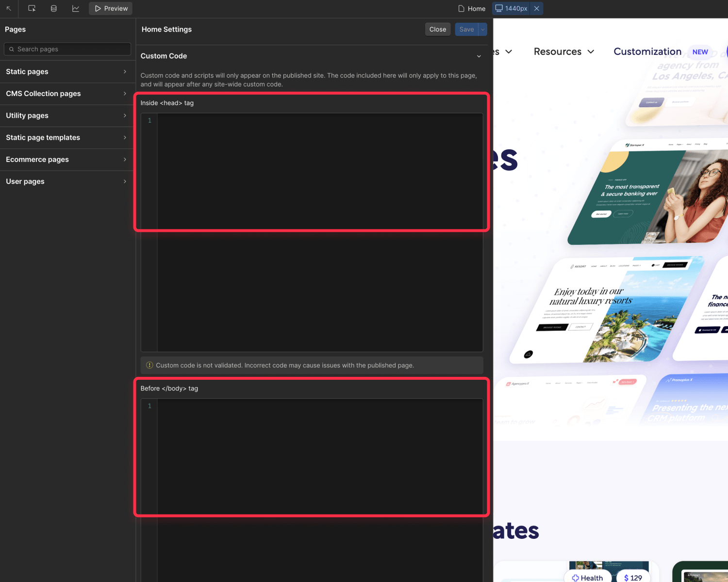Open the Customization nav link
Viewport: 728px width, 582px height.
[647, 52]
